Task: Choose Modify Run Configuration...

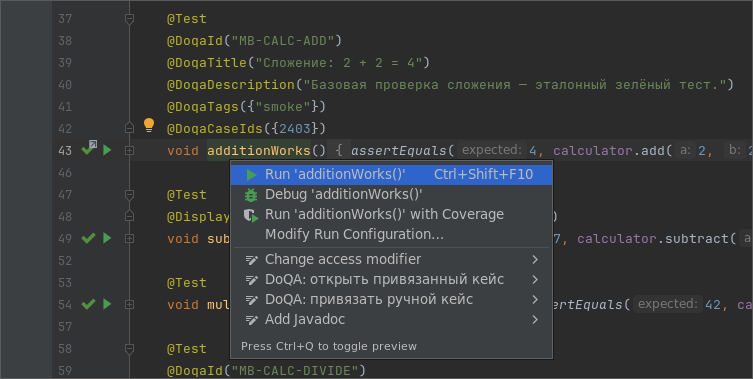Action: point(391,234)
